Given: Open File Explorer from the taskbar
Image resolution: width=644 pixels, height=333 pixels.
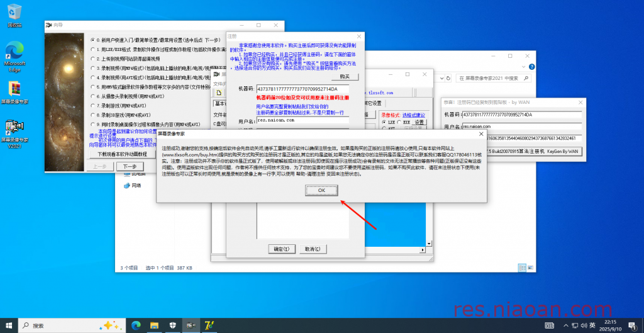Looking at the screenshot, I should click(154, 325).
